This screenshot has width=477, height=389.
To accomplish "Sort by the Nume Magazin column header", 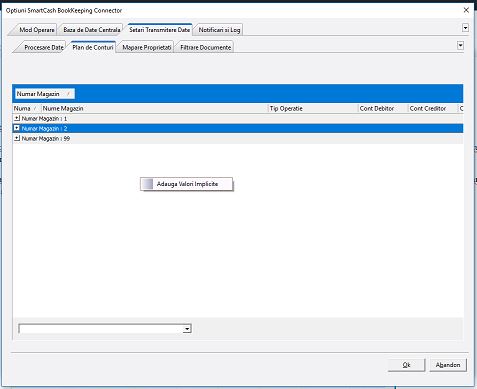I will (x=155, y=108).
